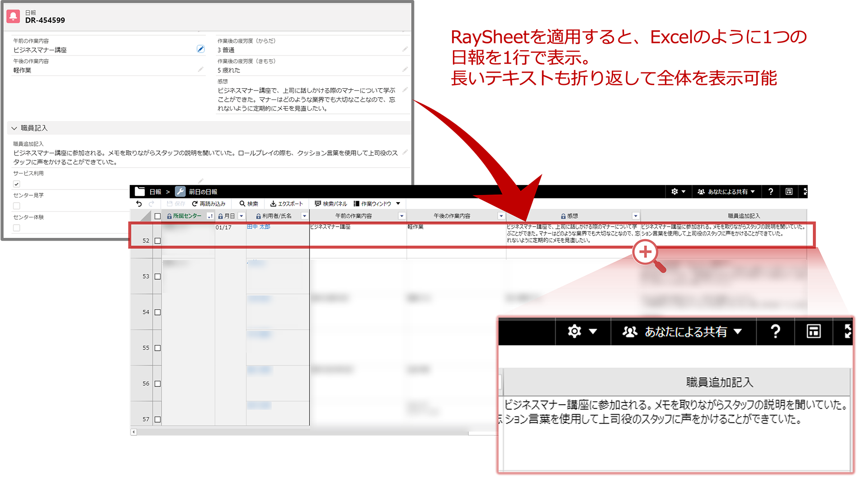Click エクスポート to export data
Image resolution: width=868 pixels, height=477 pixels.
(x=287, y=204)
